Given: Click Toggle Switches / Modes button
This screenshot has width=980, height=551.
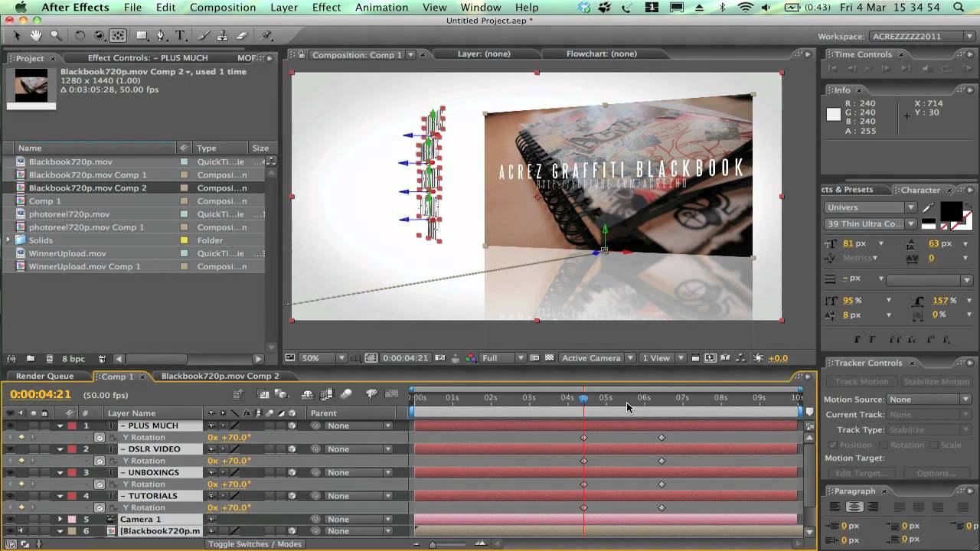Looking at the screenshot, I should pos(255,544).
